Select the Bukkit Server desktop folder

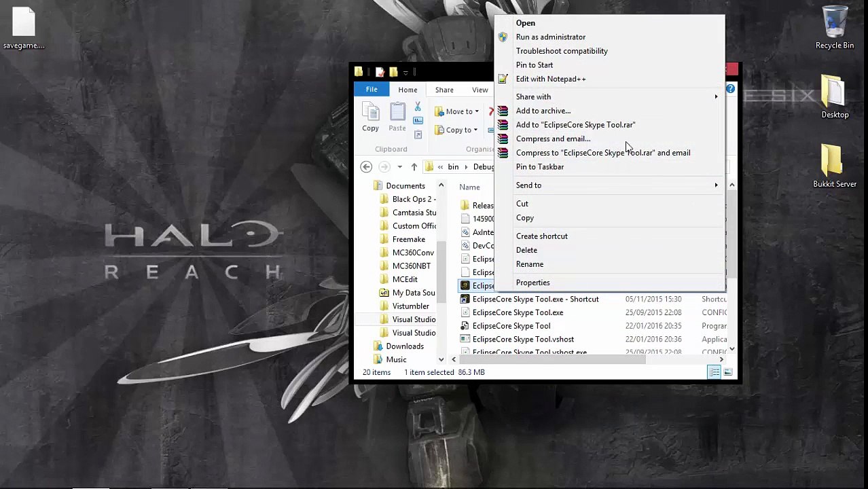(834, 166)
